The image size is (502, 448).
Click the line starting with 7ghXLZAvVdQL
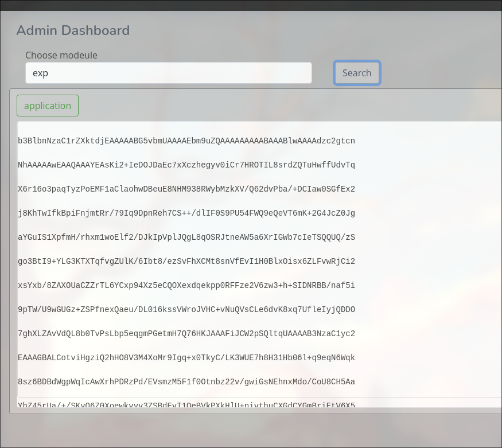click(x=186, y=333)
